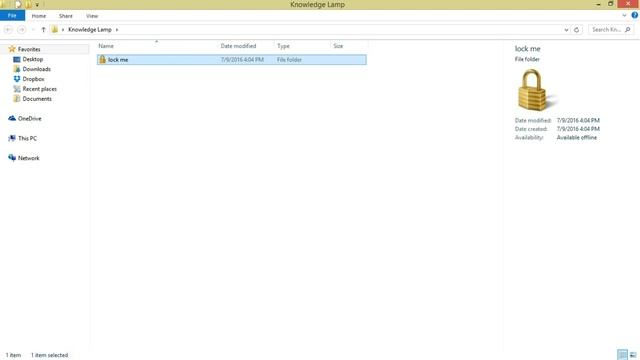Image resolution: width=640 pixels, height=360 pixels.
Task: Click Available offline value in details pane
Action: click(x=577, y=138)
